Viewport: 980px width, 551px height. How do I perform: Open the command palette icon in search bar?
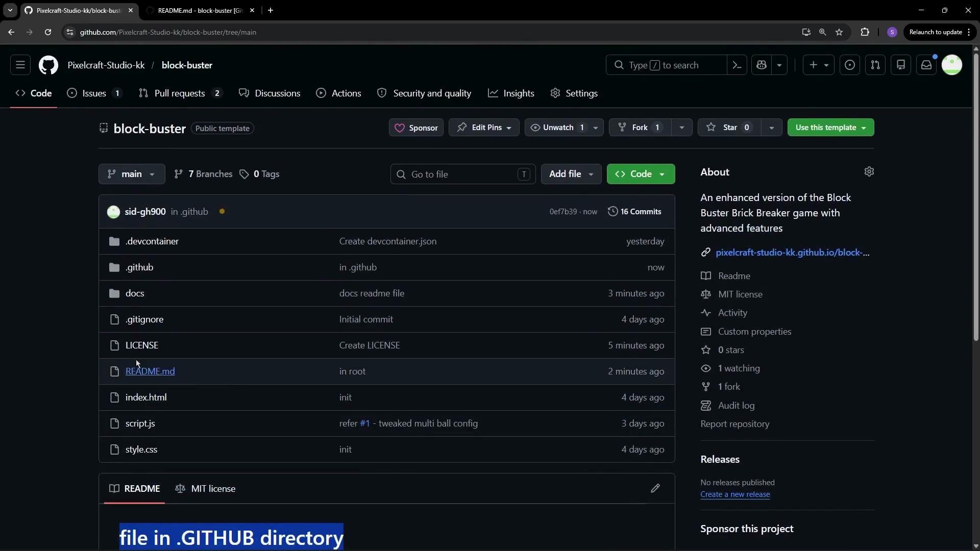pos(737,65)
